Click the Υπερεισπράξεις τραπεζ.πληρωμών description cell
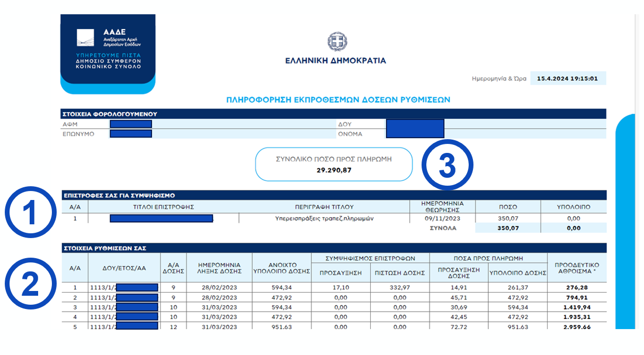The height and width of the screenshot is (355, 644). 324,218
